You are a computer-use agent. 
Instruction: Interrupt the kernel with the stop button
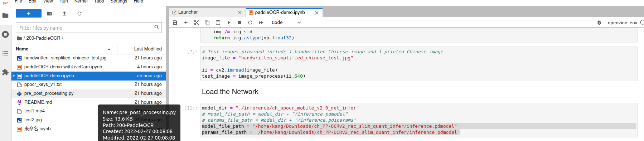239,23
